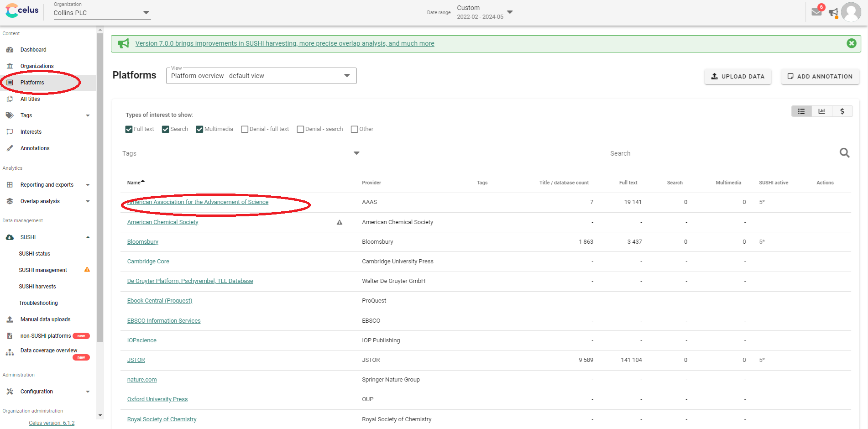Click the SUSHI management warning icon
Screen dimensions: 868x429
click(x=87, y=270)
